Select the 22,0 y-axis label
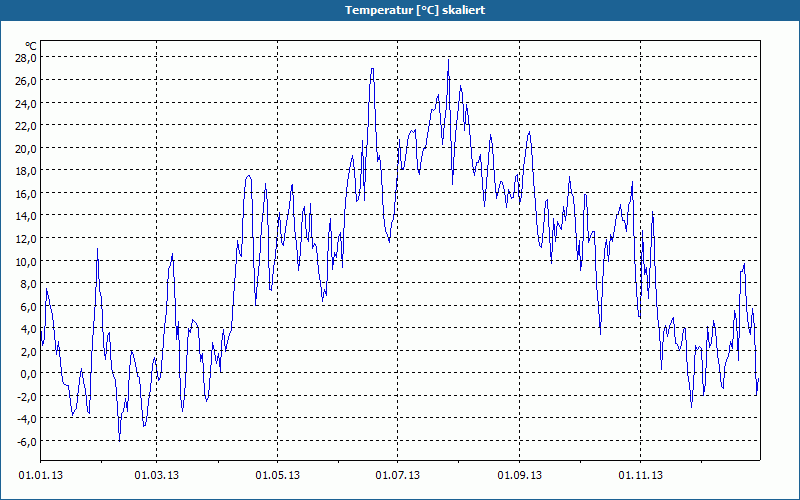Image resolution: width=800 pixels, height=500 pixels. pyautogui.click(x=26, y=126)
